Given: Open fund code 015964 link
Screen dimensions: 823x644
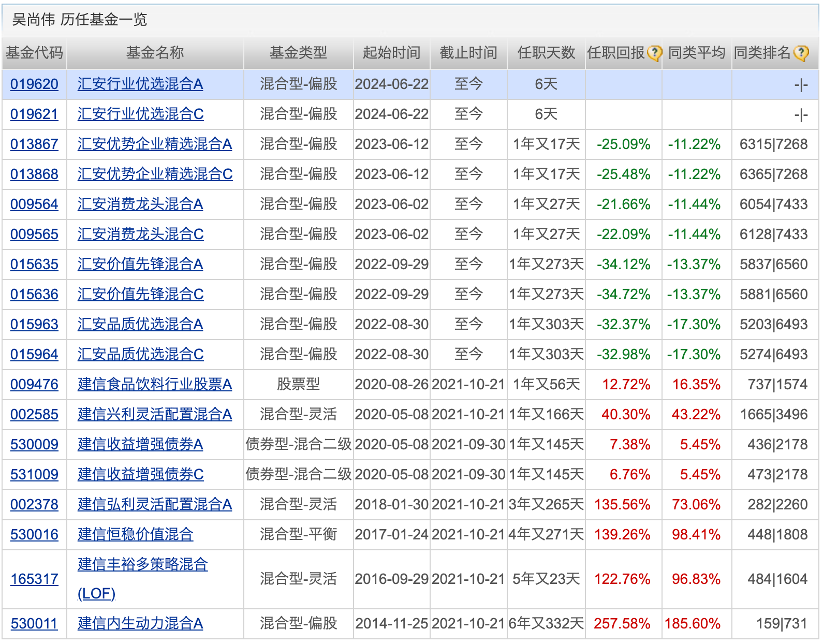Looking at the screenshot, I should pyautogui.click(x=34, y=354).
